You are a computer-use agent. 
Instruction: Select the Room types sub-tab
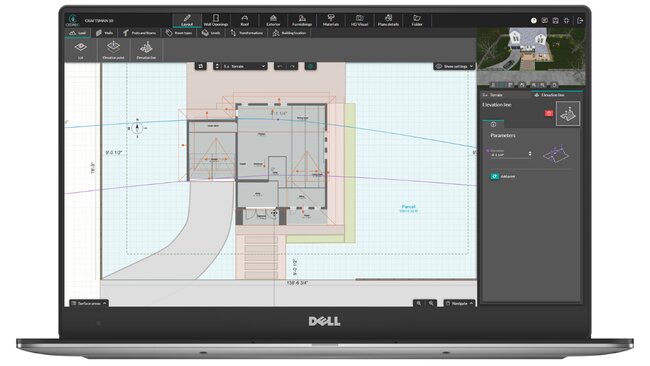pyautogui.click(x=179, y=33)
